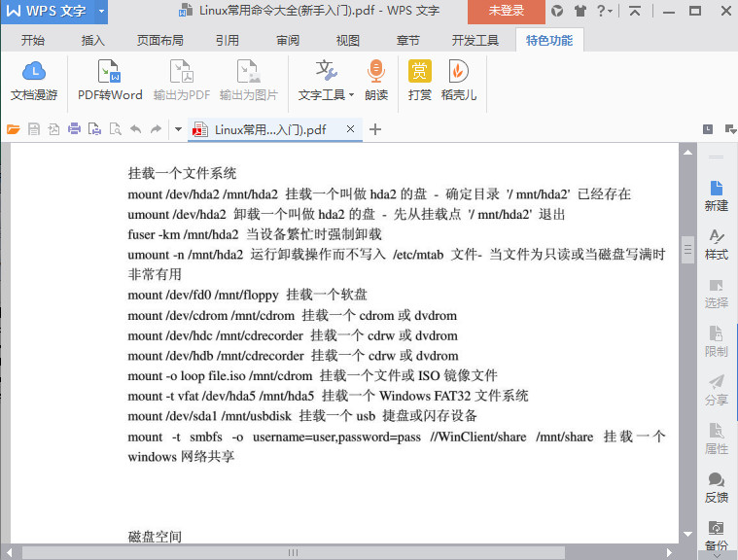This screenshot has width=738, height=560.
Task: Collapse the ribbon with the up chevron
Action: pos(635,11)
